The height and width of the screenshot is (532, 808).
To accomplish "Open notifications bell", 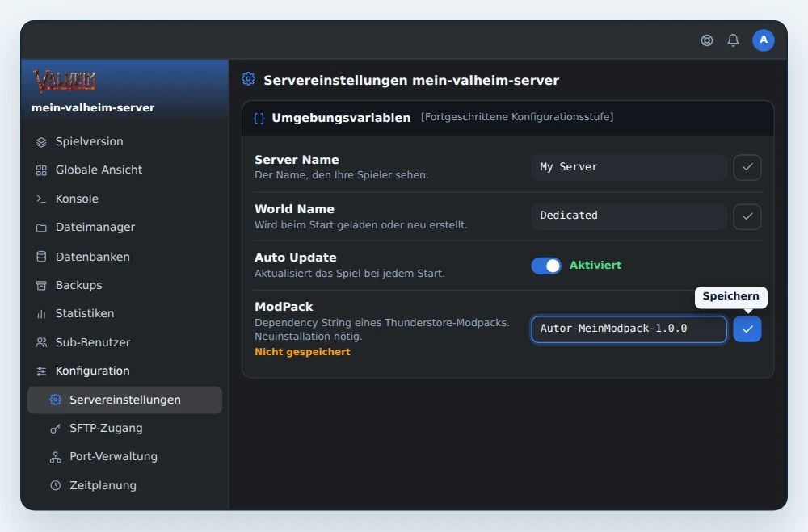I will (734, 40).
